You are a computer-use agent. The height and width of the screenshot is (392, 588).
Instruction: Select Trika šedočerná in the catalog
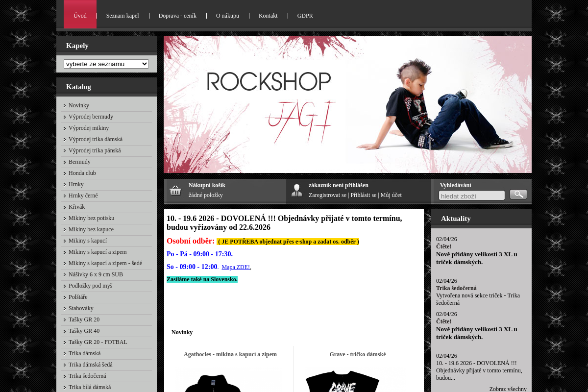(87, 376)
